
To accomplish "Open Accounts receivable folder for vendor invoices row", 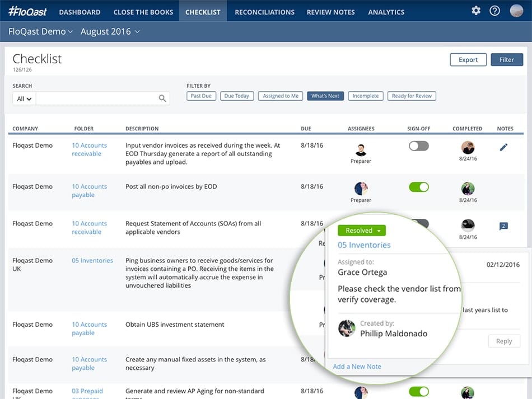I will (x=89, y=149).
